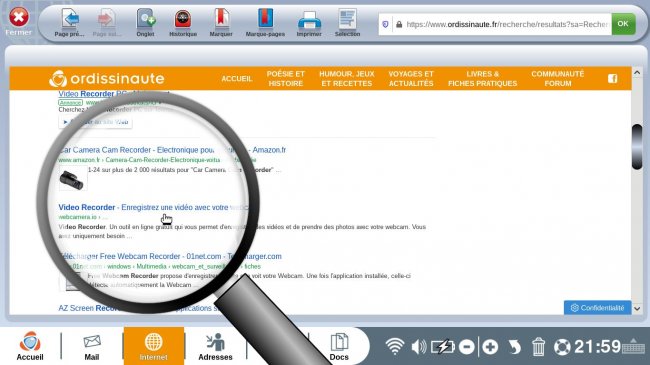Open the Video Recorder webcam result link

pyautogui.click(x=153, y=207)
